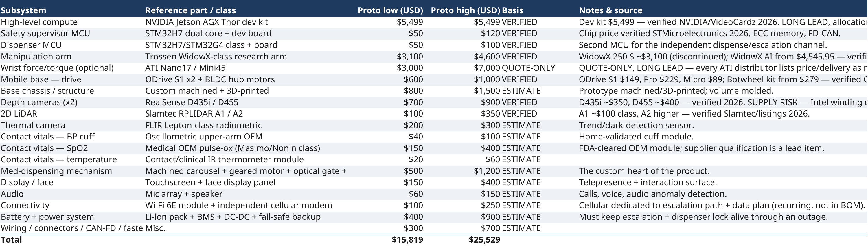The image size is (868, 247).
Task: Click the Proto low (USD) header
Action: pyautogui.click(x=390, y=10)
